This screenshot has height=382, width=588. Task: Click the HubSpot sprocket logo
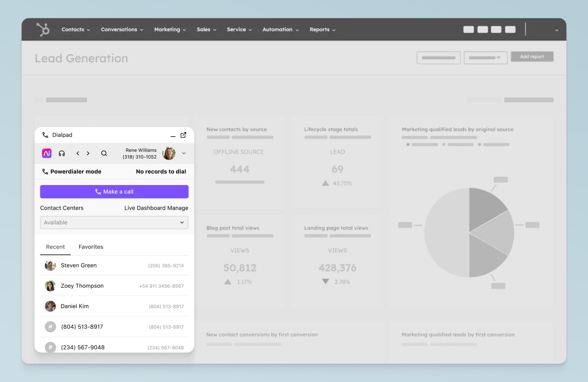43,29
